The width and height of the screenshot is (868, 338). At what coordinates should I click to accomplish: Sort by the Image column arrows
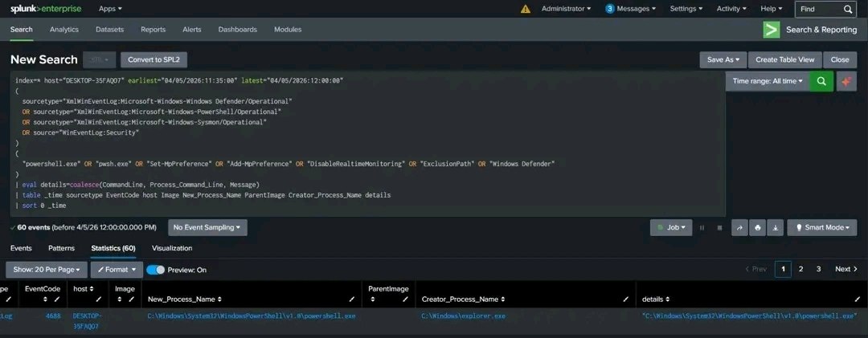(x=120, y=299)
